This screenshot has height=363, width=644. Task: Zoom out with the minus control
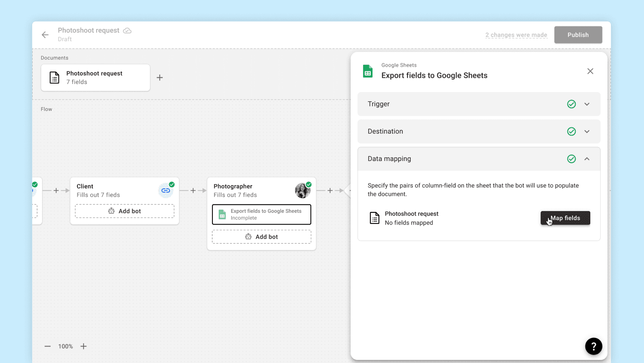coord(48,346)
